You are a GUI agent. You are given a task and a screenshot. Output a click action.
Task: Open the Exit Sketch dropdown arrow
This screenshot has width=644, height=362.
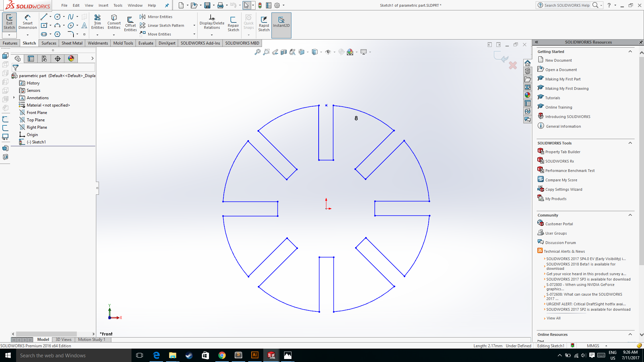pos(9,35)
